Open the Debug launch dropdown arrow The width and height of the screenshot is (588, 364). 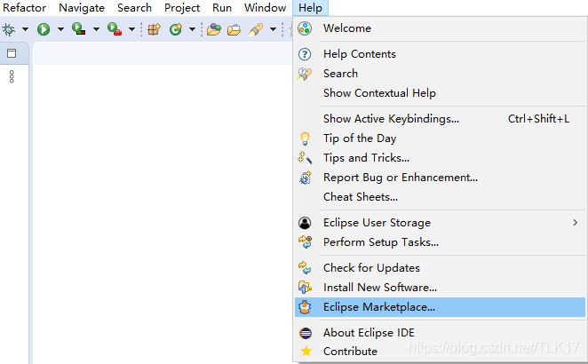pos(25,29)
